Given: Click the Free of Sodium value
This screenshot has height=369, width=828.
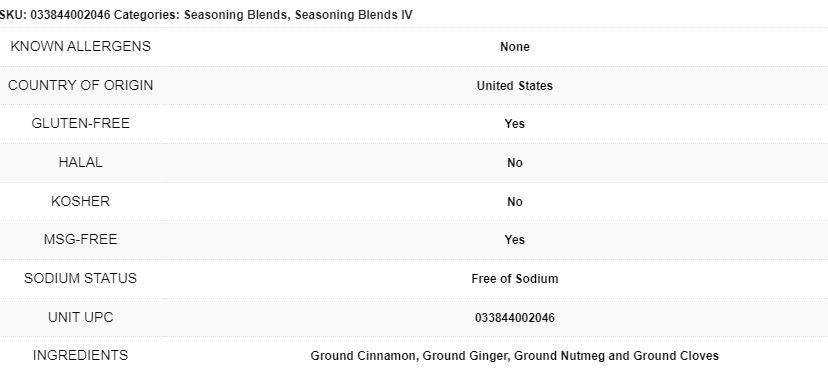Looking at the screenshot, I should point(515,279).
